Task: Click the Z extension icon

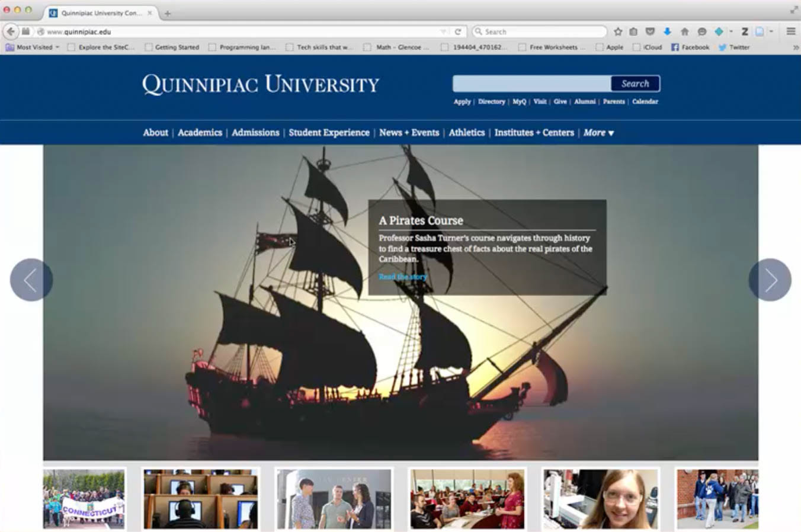Action: [x=745, y=31]
